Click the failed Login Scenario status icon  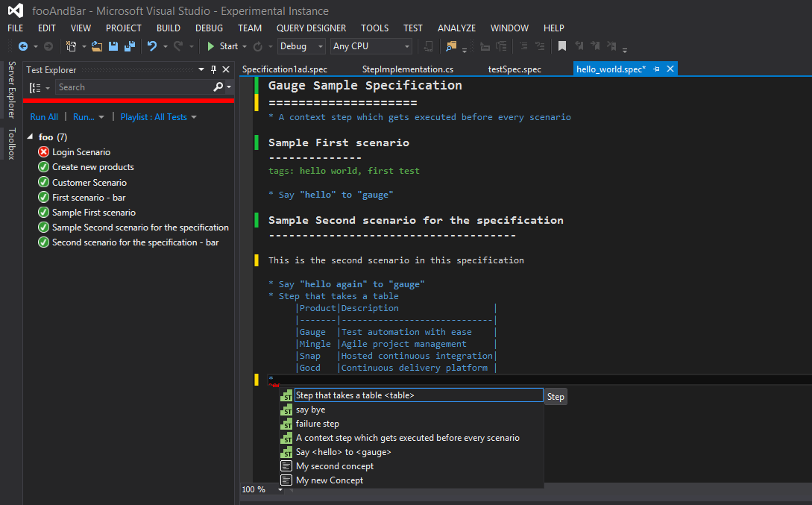click(43, 152)
